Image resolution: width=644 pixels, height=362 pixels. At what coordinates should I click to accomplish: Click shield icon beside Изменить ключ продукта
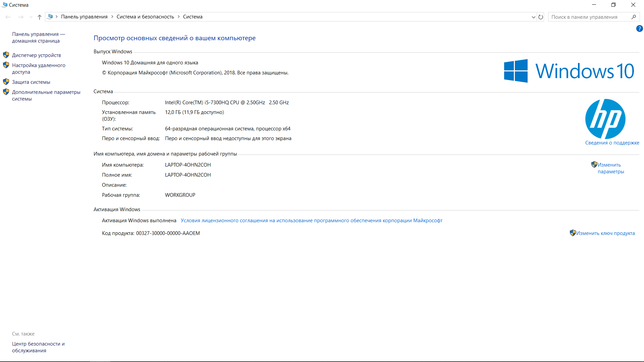click(573, 233)
